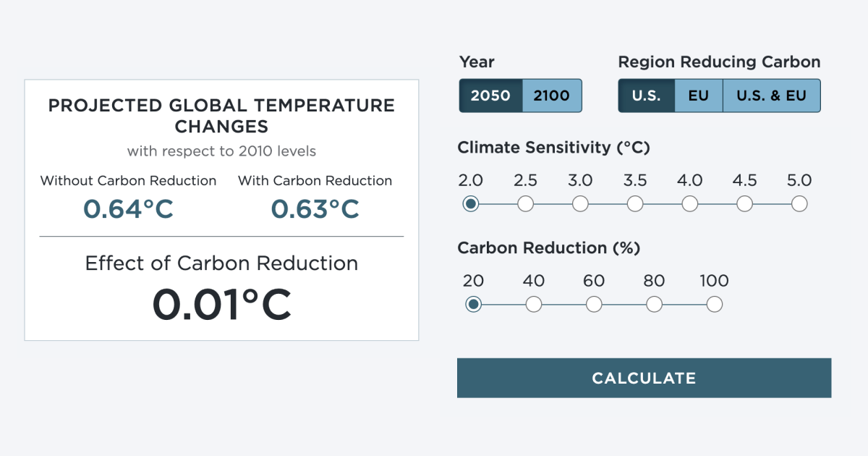Viewport: 868px width, 456px height.
Task: Set Climate Sensitivity to 2.5
Action: click(525, 203)
